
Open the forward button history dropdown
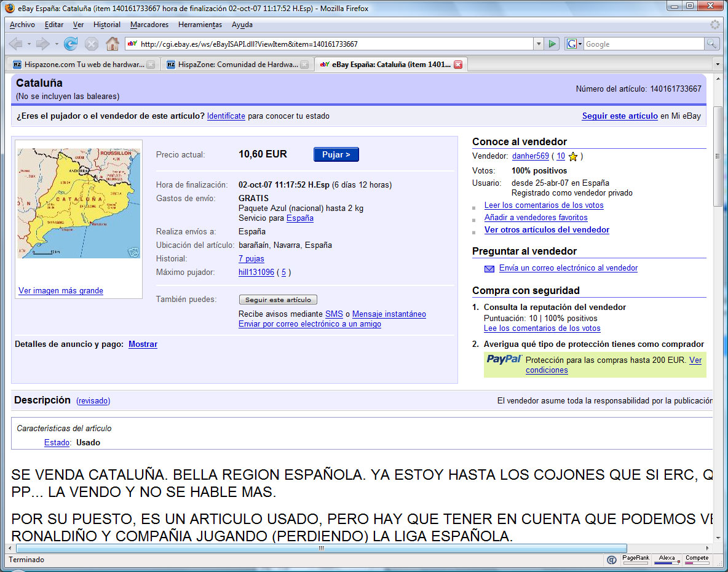[56, 44]
